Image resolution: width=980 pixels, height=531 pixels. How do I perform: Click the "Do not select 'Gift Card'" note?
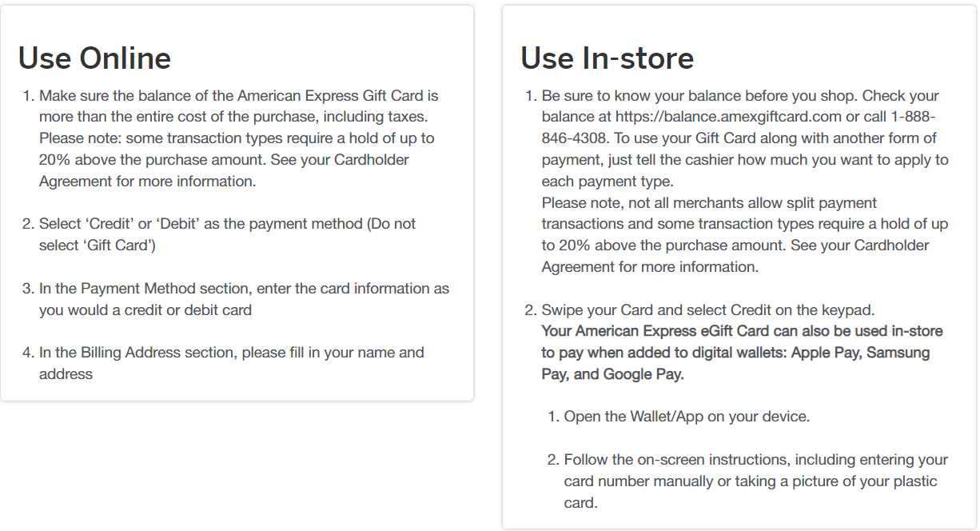228,234
